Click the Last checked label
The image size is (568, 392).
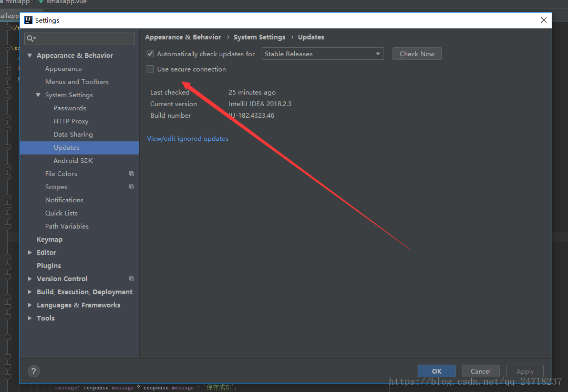click(x=170, y=92)
